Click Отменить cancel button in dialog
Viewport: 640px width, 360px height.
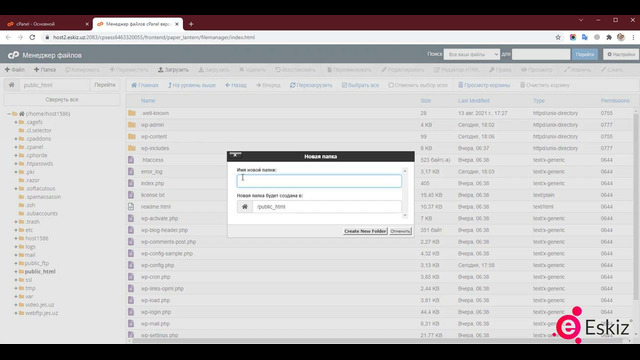click(x=400, y=231)
